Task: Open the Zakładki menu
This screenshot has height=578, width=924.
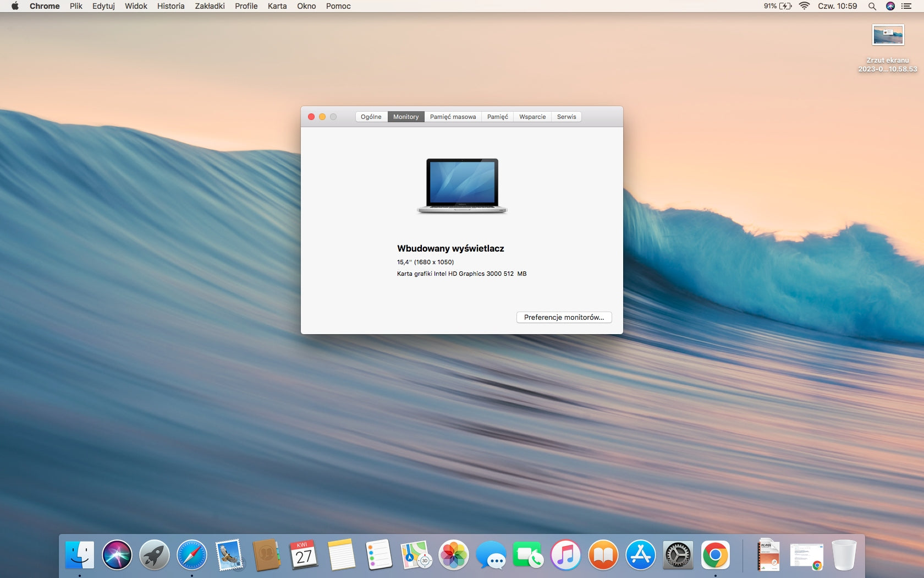Action: point(210,6)
